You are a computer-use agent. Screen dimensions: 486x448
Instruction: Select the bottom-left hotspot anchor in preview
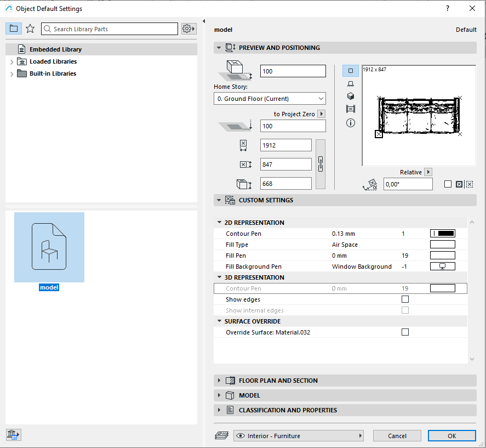tap(379, 134)
